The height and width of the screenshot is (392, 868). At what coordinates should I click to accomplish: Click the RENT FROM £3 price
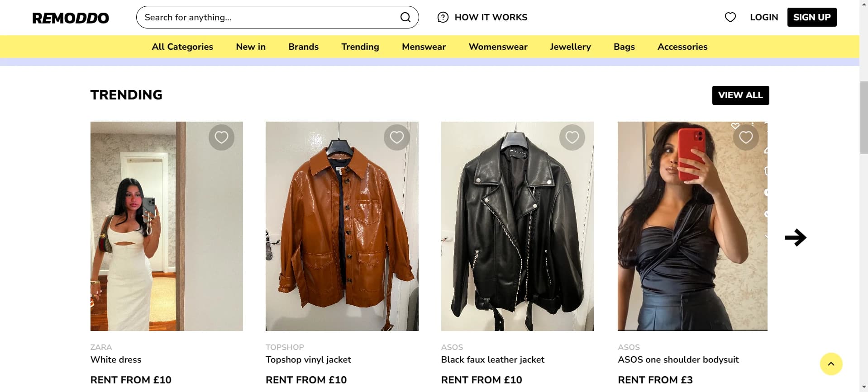pyautogui.click(x=655, y=380)
